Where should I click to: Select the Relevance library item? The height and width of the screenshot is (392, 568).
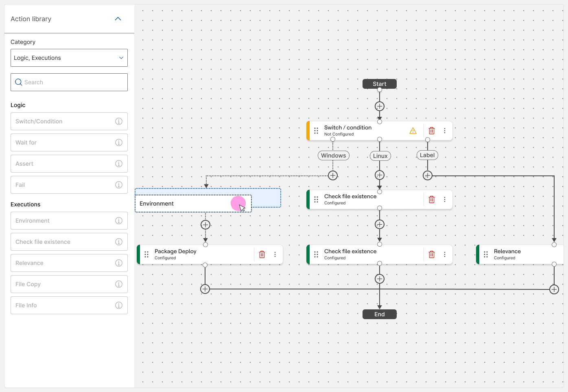[69, 263]
